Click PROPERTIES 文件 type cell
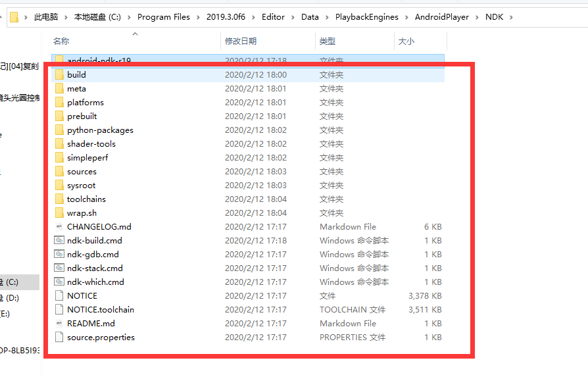588x377 pixels. coord(353,338)
